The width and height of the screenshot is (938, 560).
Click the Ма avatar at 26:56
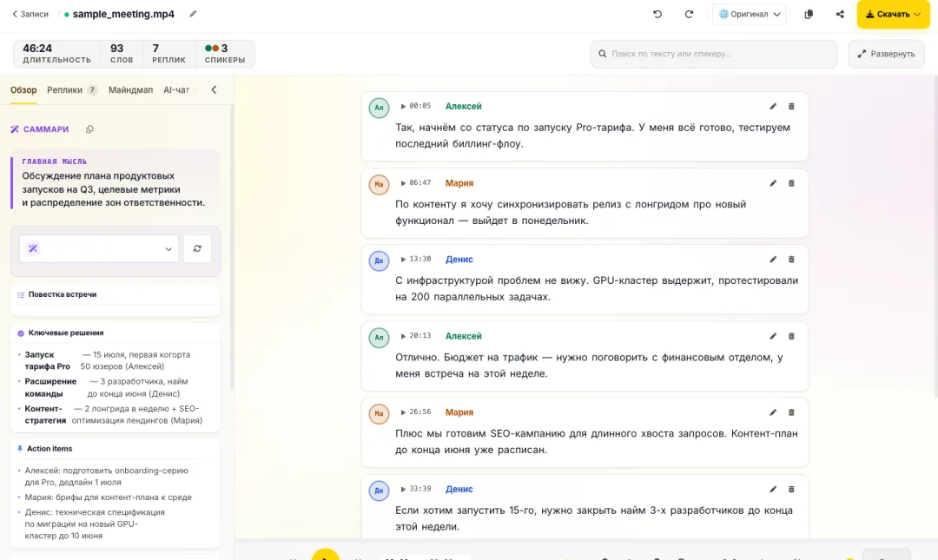tap(379, 413)
